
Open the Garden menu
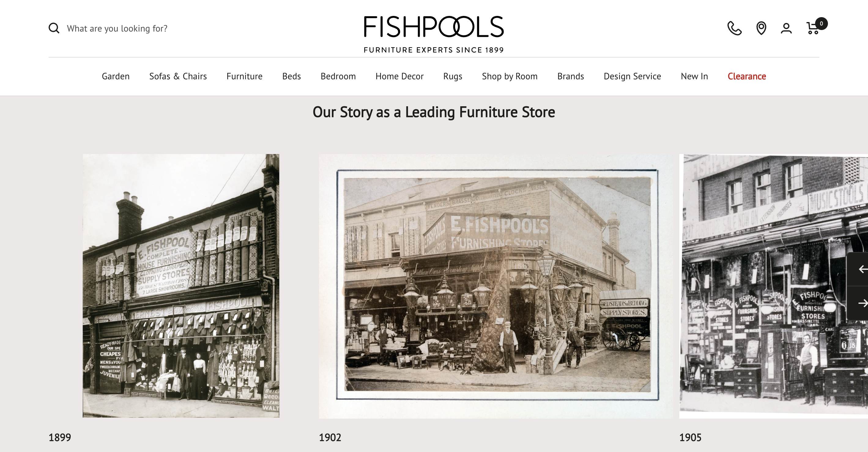pos(116,76)
